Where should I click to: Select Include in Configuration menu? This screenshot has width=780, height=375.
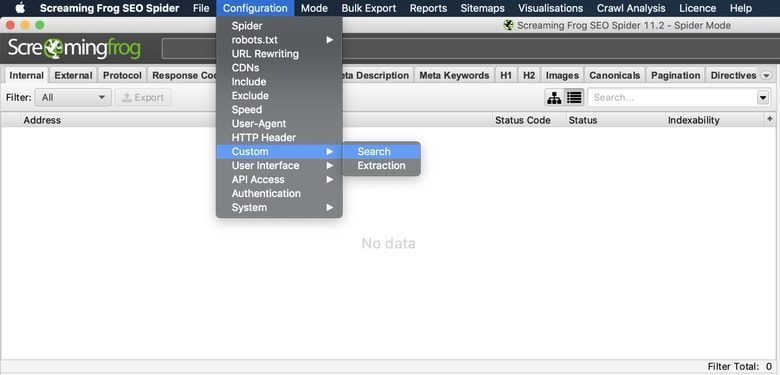tap(279, 82)
